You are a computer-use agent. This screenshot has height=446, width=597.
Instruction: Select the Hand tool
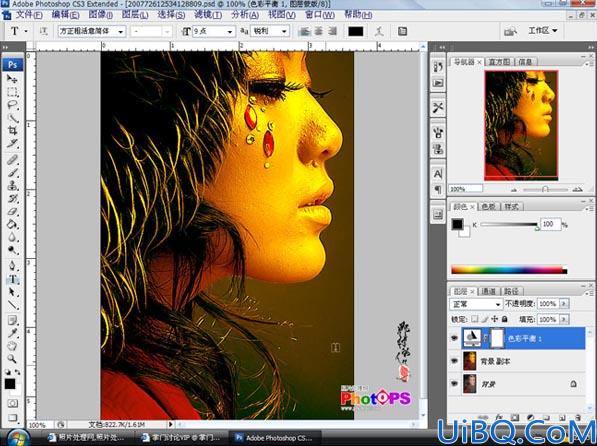pyautogui.click(x=13, y=346)
